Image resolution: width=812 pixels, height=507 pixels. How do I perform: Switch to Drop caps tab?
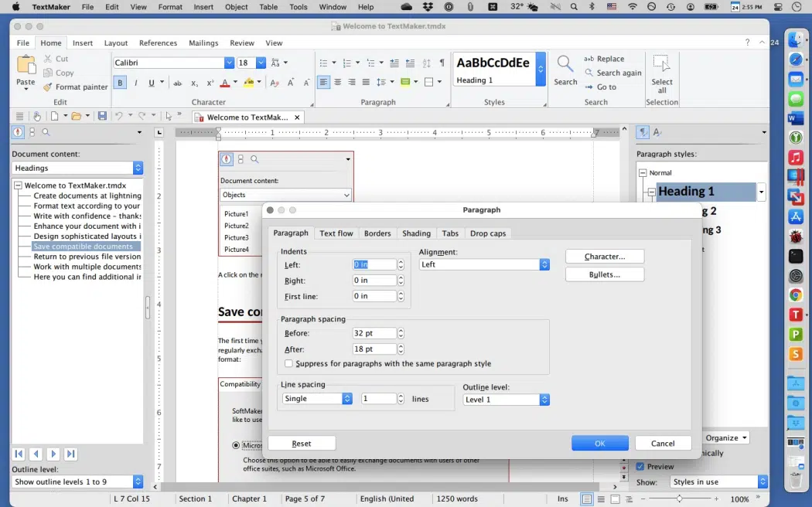(488, 233)
